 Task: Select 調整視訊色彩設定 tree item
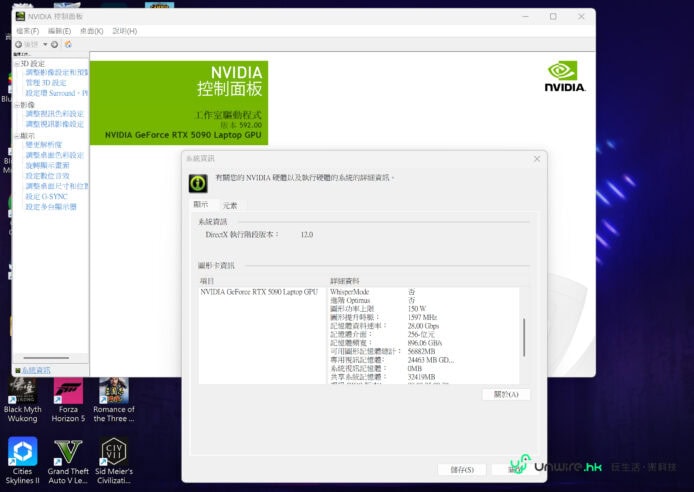click(x=54, y=114)
